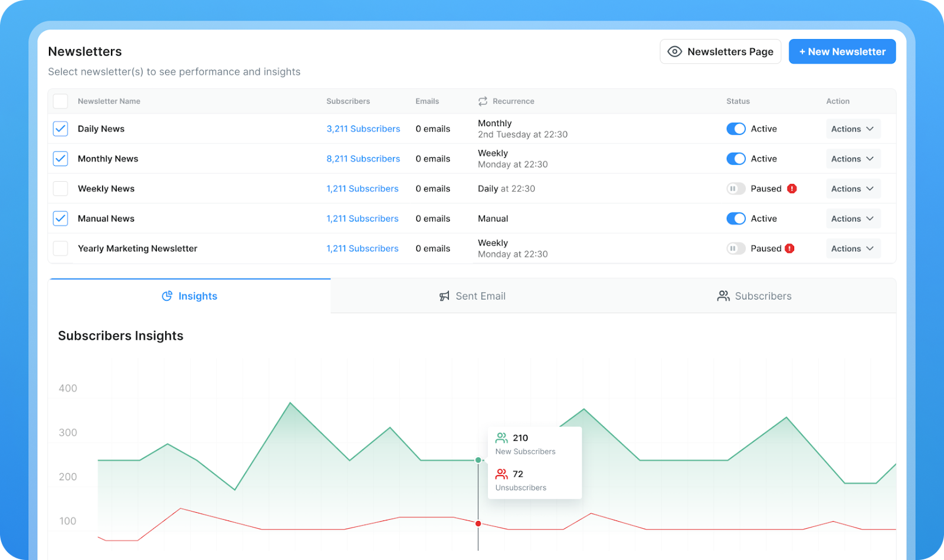Screen dimensions: 944x560
Task: Click the Newsletter Name column header
Action: (109, 101)
